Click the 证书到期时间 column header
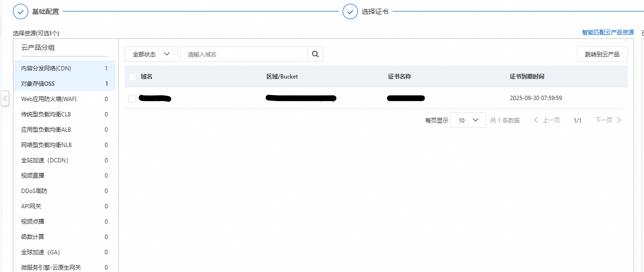 coord(527,77)
